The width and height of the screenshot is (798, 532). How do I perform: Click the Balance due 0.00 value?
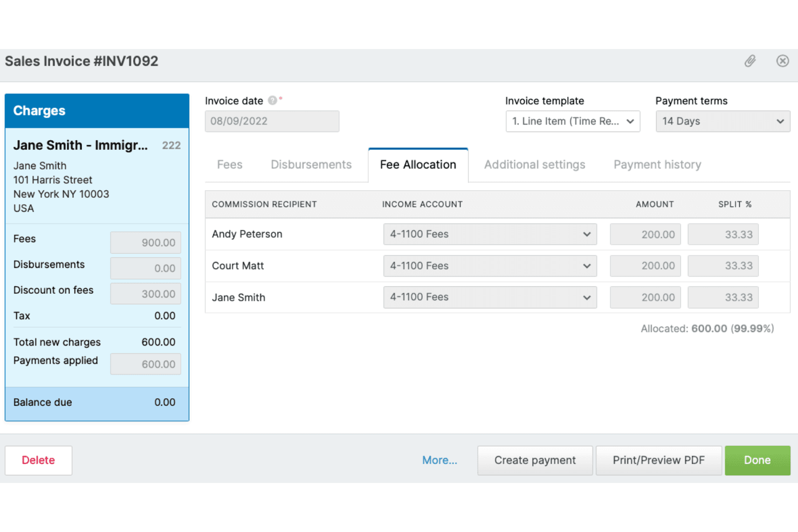164,403
